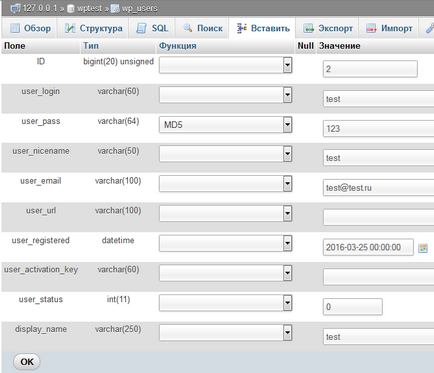Click the user_pass field containing 123
Screen dimensions: 434x373
point(378,128)
